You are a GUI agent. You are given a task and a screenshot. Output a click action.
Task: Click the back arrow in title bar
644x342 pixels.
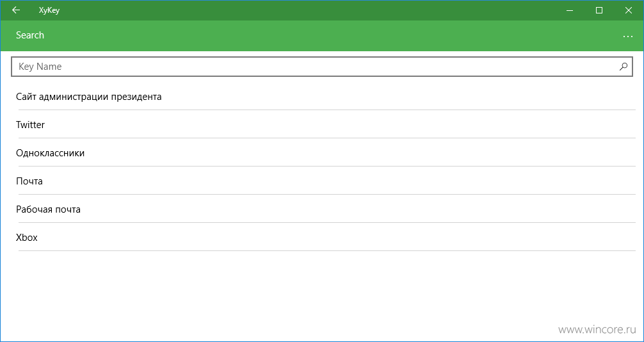click(x=16, y=10)
